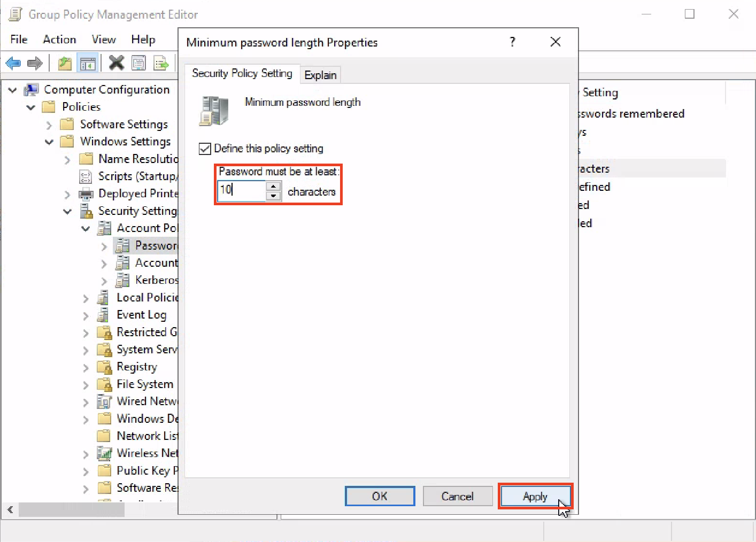Screen dimensions: 756x542
Task: Click the Forward arrow toolbar icon
Action: (x=35, y=64)
